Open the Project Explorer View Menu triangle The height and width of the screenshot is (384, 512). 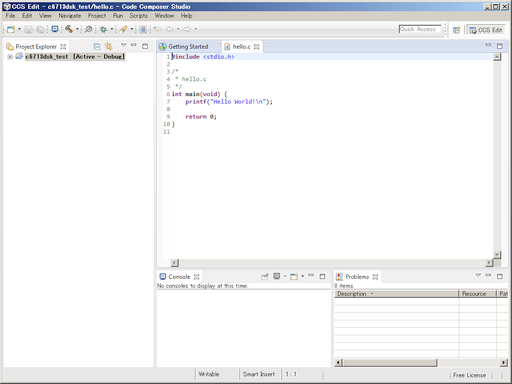pos(123,45)
